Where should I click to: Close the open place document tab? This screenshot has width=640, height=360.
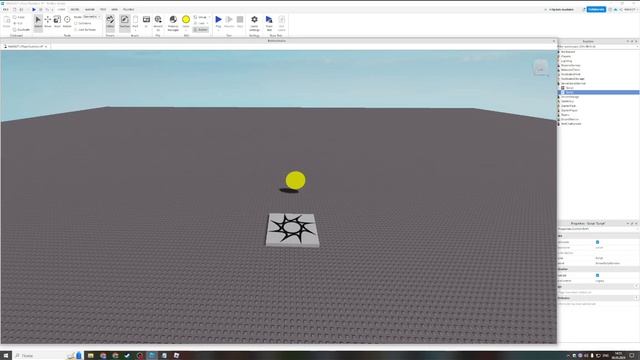point(46,47)
